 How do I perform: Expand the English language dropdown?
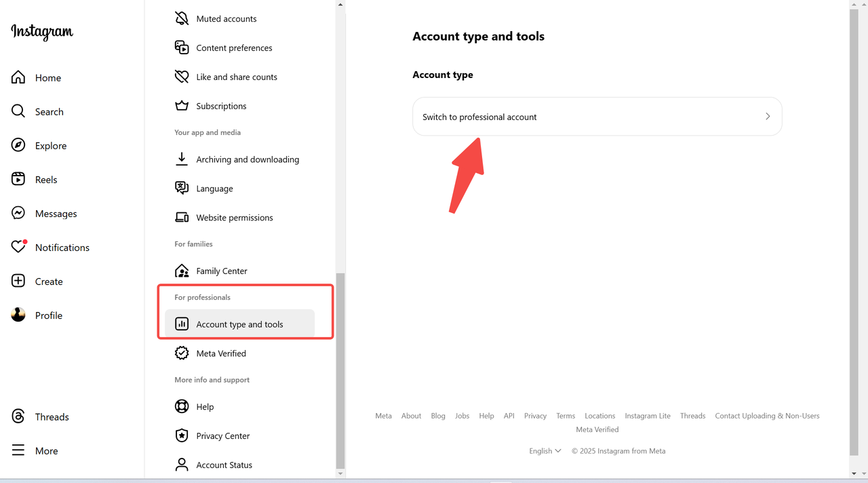545,451
